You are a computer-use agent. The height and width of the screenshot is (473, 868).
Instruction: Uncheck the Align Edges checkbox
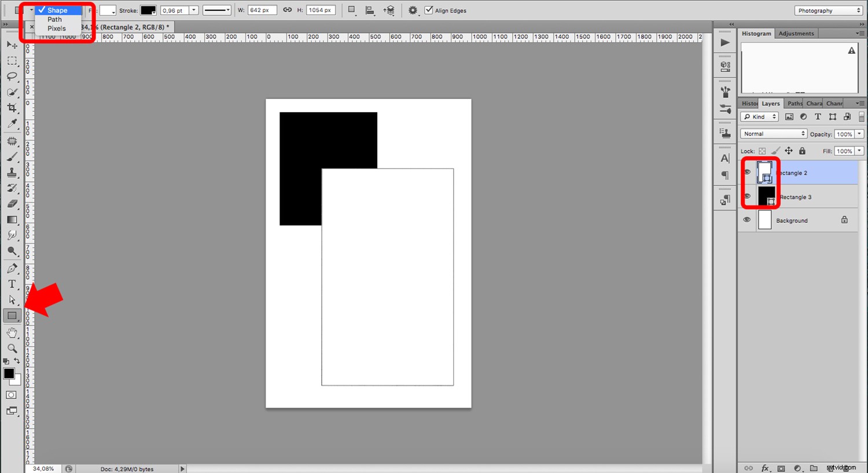(429, 10)
